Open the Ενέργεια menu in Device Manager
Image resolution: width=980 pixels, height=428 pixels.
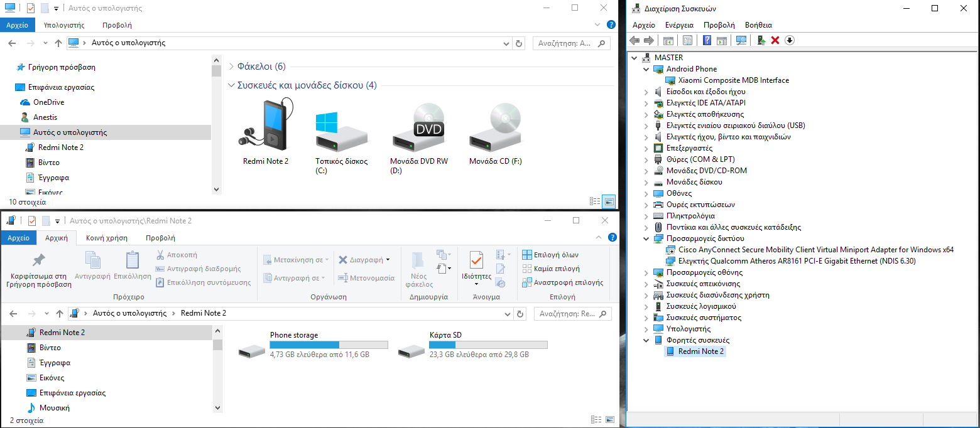[679, 25]
